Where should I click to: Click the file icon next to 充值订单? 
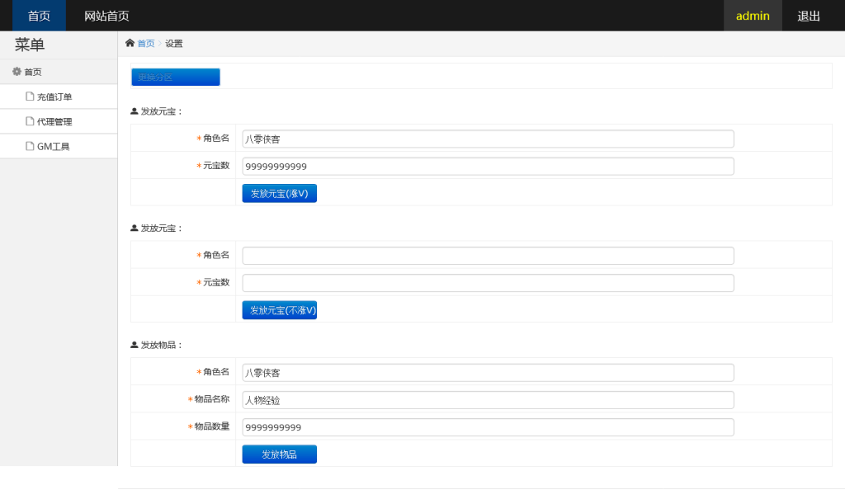[30, 97]
